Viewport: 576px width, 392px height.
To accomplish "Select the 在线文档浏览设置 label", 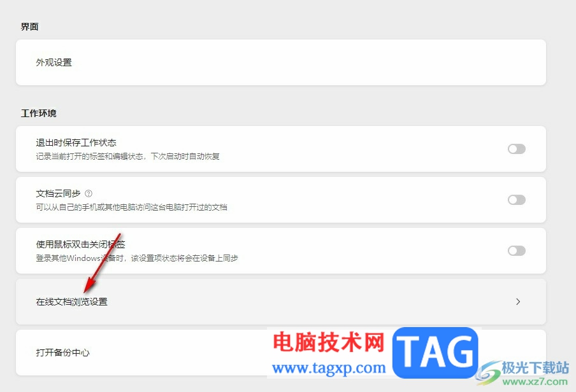I will pyautogui.click(x=71, y=302).
